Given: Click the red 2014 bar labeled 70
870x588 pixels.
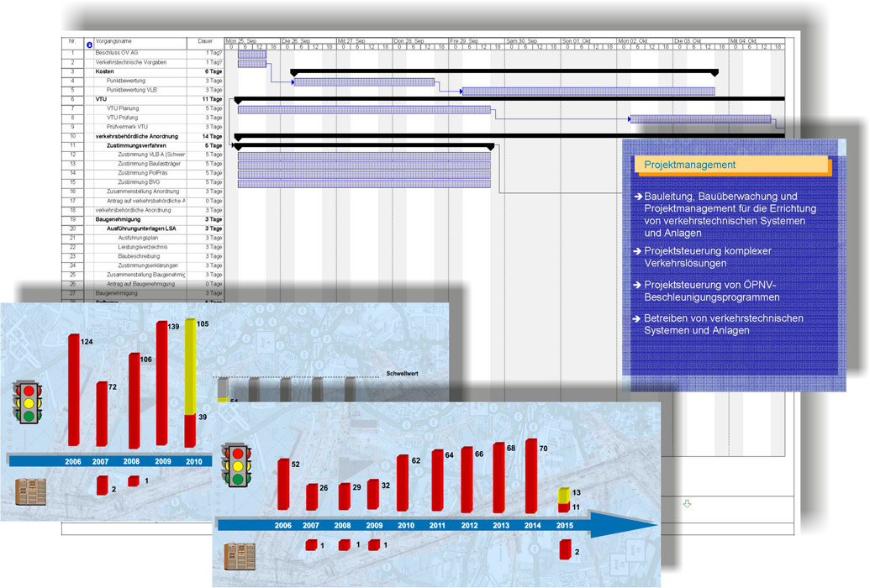Looking at the screenshot, I should [531, 476].
